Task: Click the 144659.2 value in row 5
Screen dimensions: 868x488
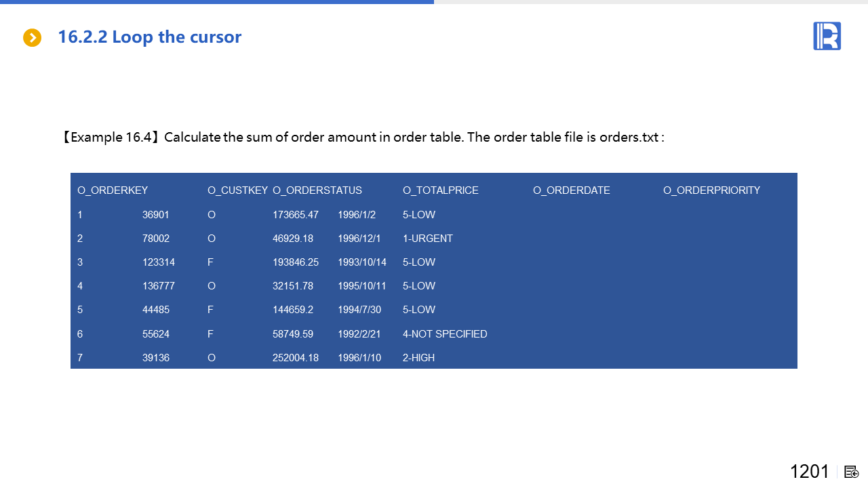Action: [x=293, y=310]
